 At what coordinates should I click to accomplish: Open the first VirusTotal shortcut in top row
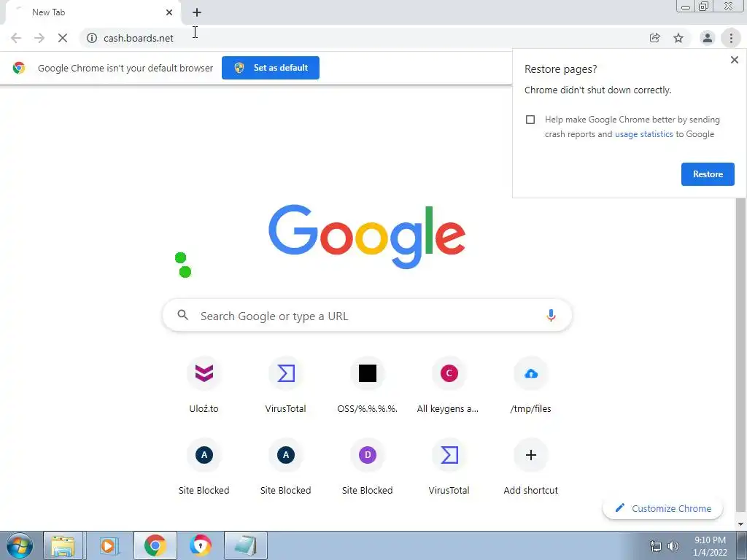pyautogui.click(x=286, y=386)
